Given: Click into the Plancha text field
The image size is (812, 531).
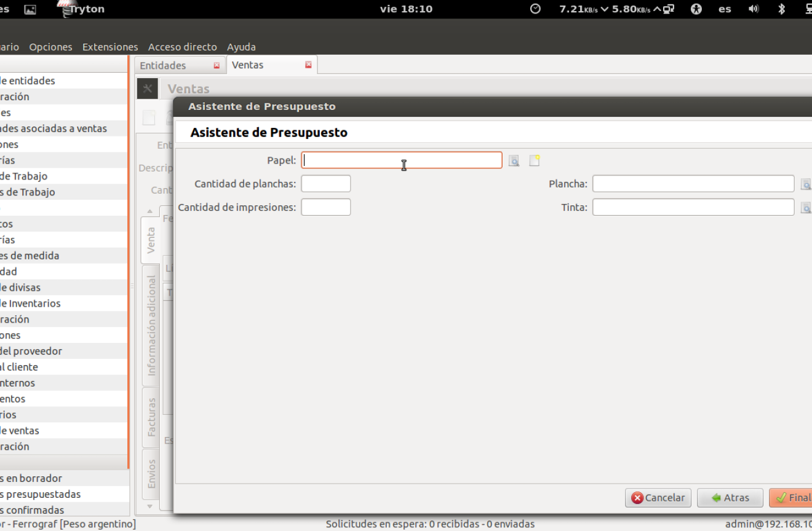Looking at the screenshot, I should (693, 184).
